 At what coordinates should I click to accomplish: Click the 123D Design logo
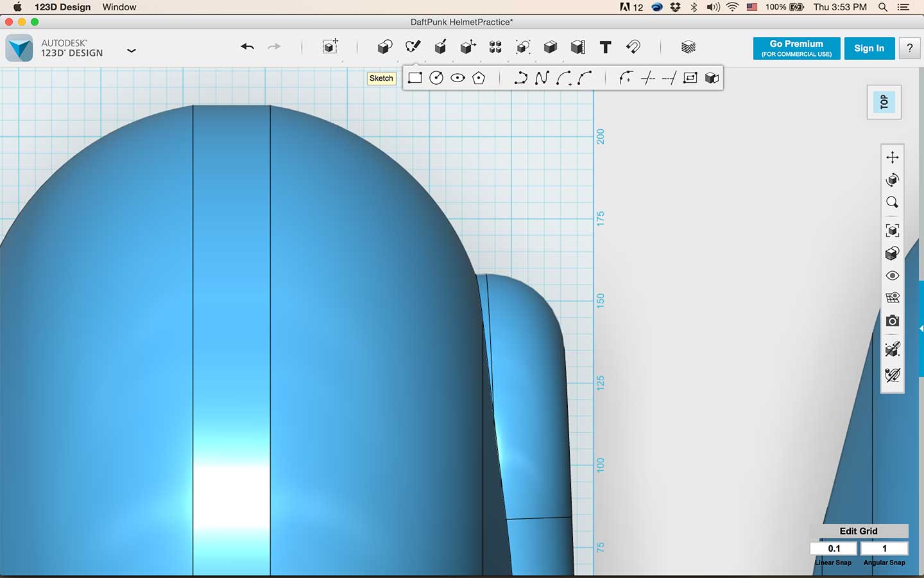(x=19, y=48)
